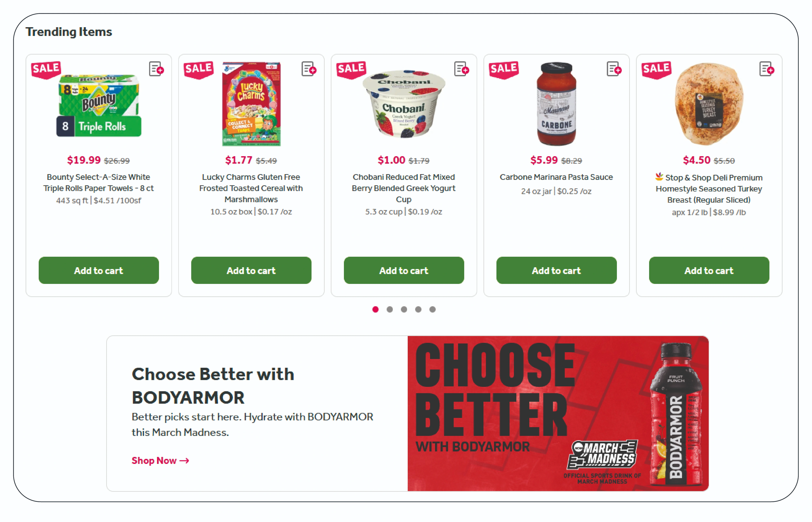Go to second carousel page dot

[x=390, y=309]
